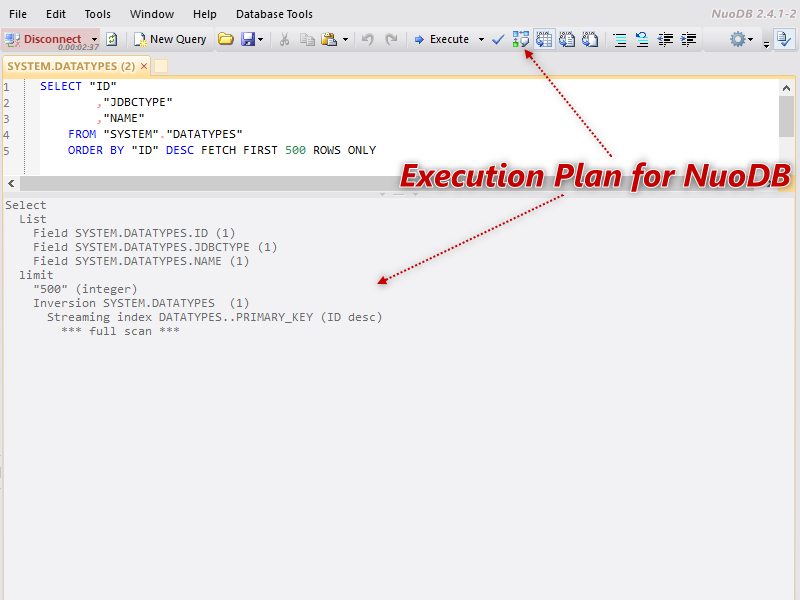The image size is (800, 600).
Task: Run the query with Execute
Action: [x=442, y=39]
